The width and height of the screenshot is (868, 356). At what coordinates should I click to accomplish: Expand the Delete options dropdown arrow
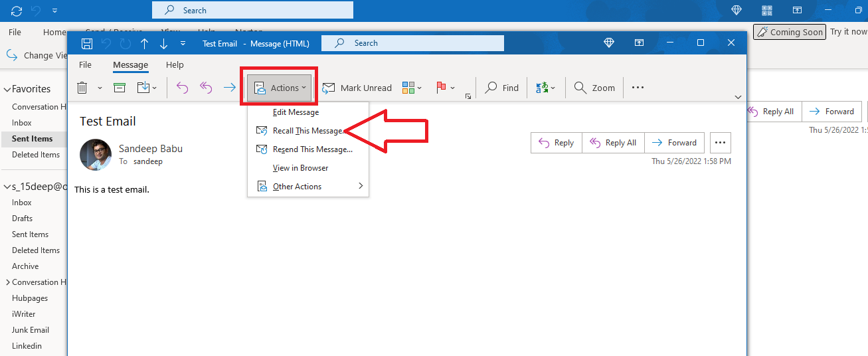100,88
